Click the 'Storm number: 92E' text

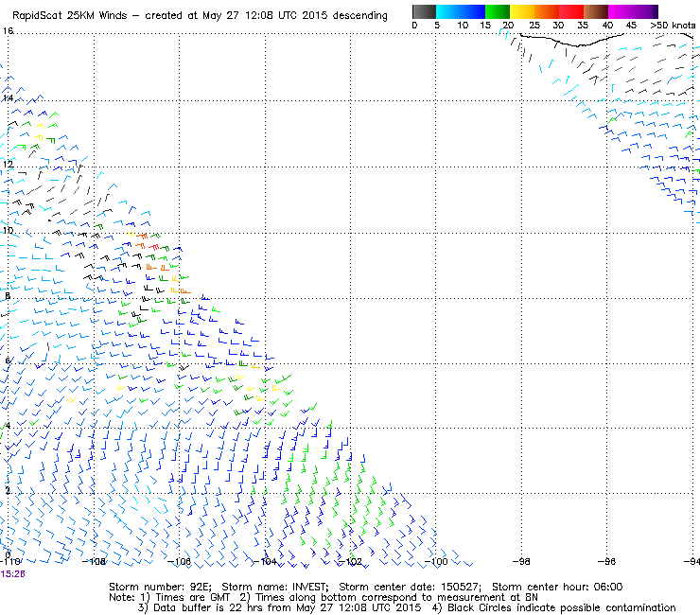tap(160, 587)
